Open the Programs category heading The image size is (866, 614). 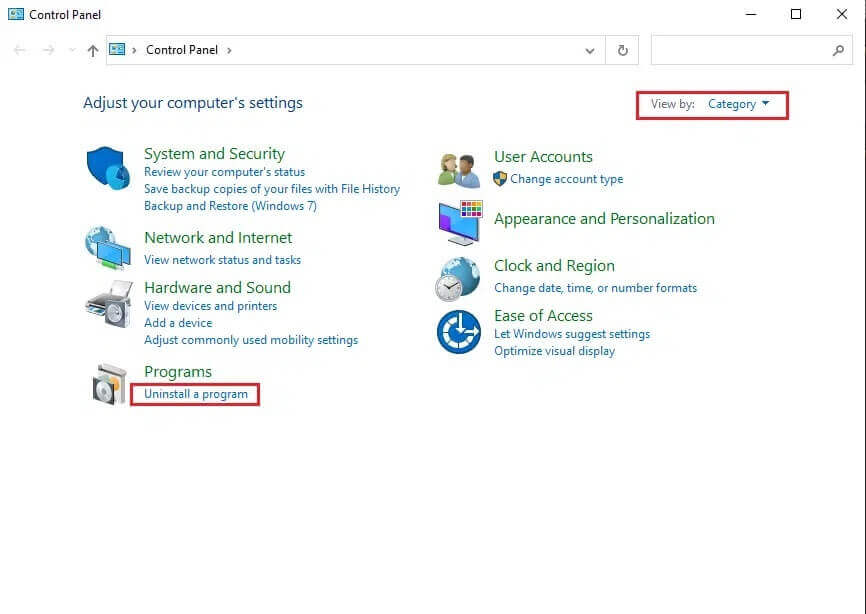click(178, 372)
